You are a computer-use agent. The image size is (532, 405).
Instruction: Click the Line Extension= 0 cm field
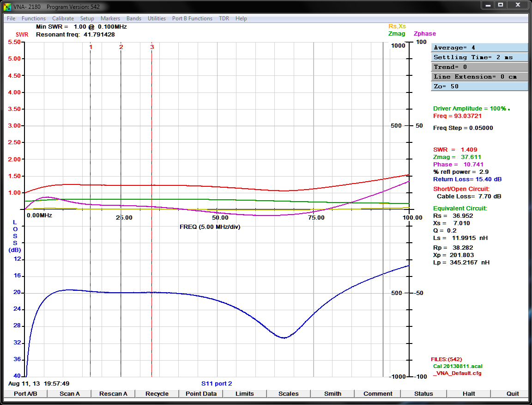click(x=479, y=77)
